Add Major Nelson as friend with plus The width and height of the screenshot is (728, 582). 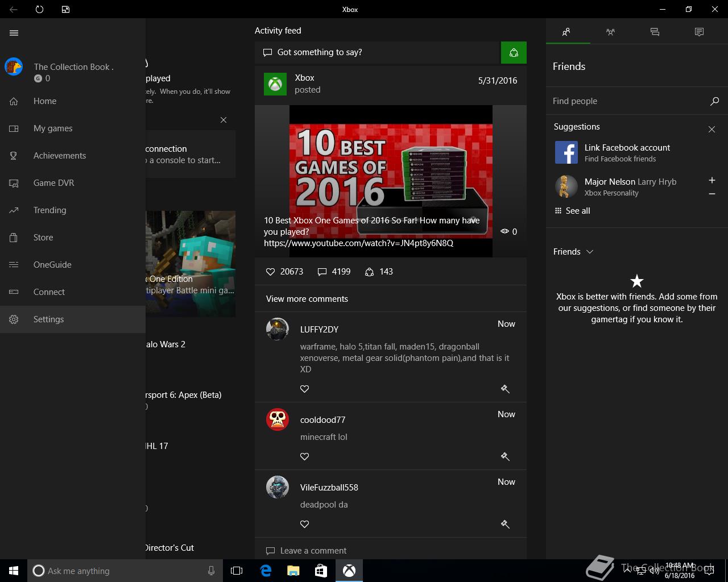click(712, 180)
